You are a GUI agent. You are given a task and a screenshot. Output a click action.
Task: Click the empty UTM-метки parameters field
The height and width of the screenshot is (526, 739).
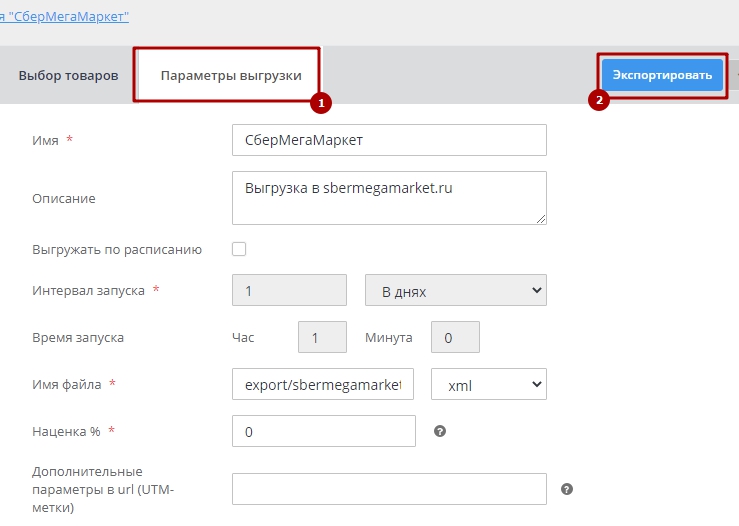click(389, 489)
